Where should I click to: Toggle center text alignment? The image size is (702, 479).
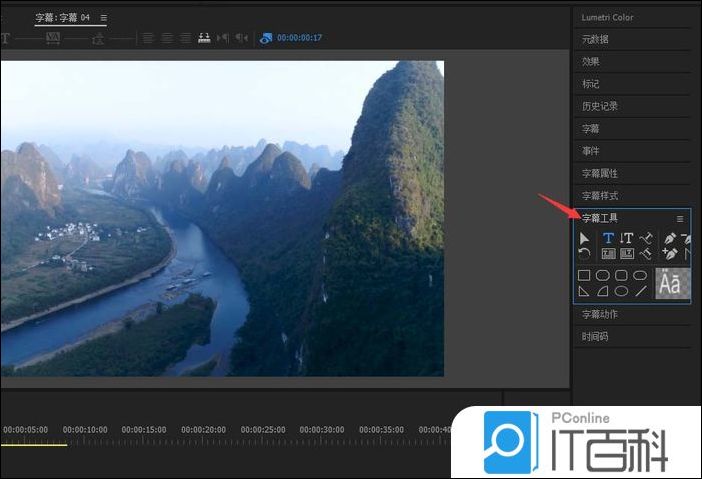(166, 38)
